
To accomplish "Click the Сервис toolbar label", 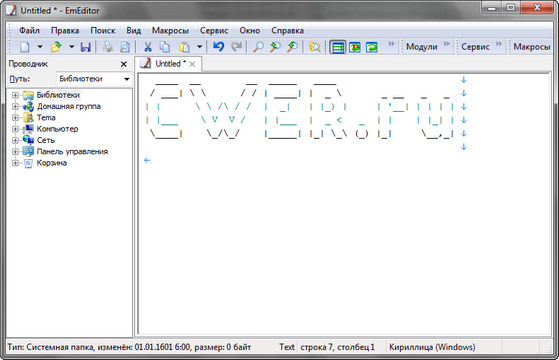I will tap(475, 47).
